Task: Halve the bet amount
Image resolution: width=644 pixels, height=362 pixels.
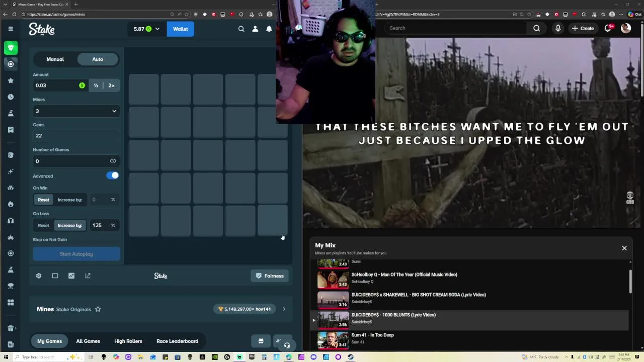Action: 96,85
